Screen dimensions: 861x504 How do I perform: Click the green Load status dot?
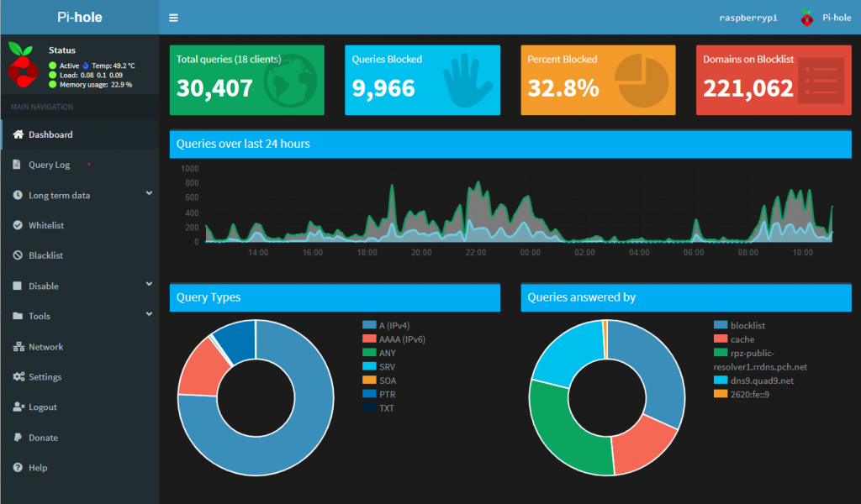point(53,75)
